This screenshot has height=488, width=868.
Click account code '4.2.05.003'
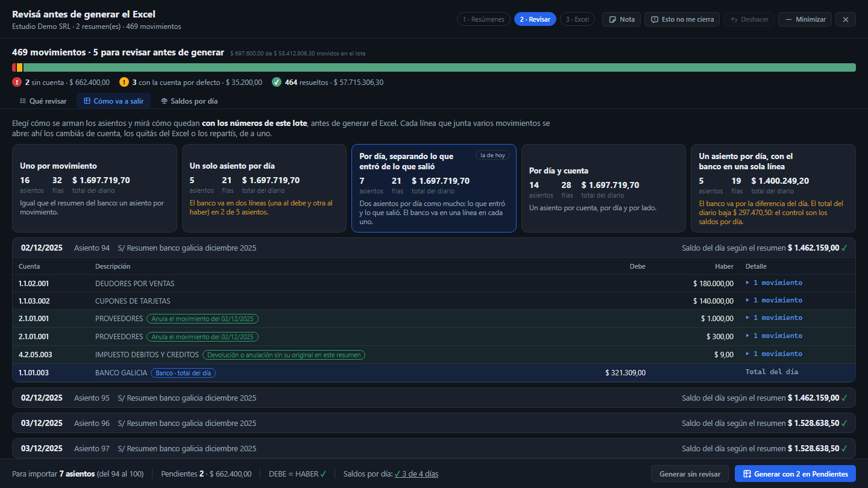pos(36,355)
